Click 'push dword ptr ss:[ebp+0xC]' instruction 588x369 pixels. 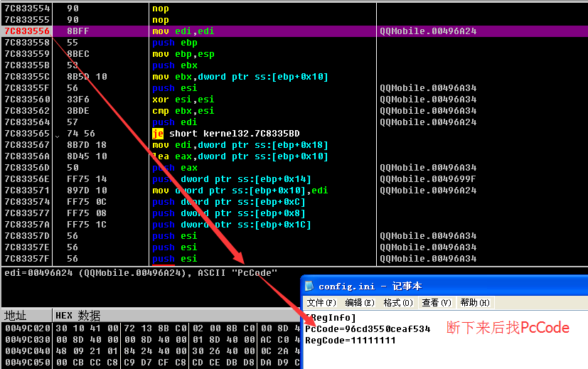click(229, 202)
